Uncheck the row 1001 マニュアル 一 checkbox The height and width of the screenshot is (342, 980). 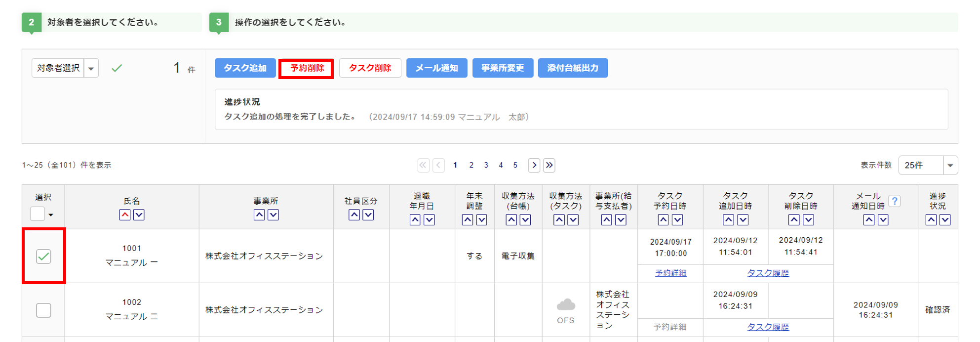tap(43, 256)
